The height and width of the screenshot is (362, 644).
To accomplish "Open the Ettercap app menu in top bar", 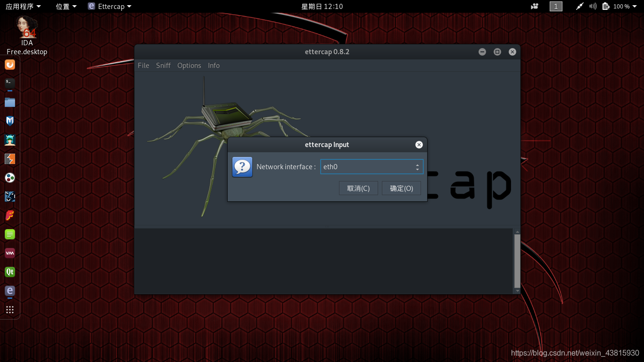I will pos(110,6).
